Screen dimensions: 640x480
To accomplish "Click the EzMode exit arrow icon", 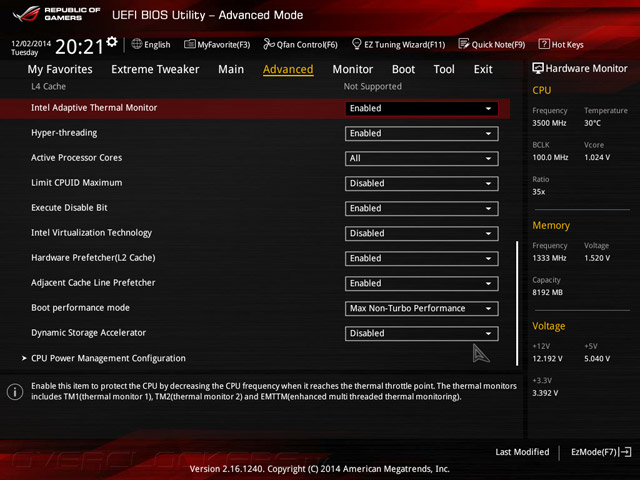I will click(625, 452).
